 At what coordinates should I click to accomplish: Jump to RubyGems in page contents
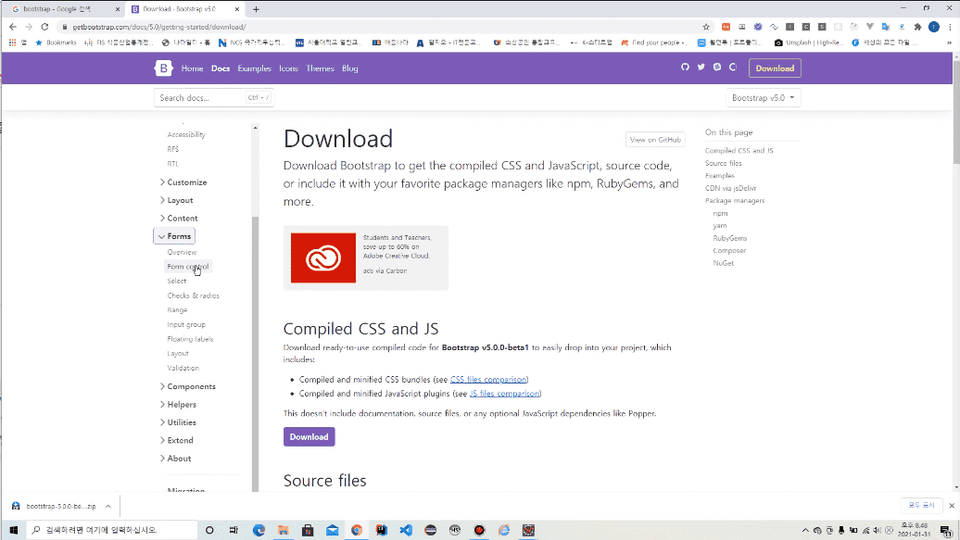pyautogui.click(x=730, y=238)
